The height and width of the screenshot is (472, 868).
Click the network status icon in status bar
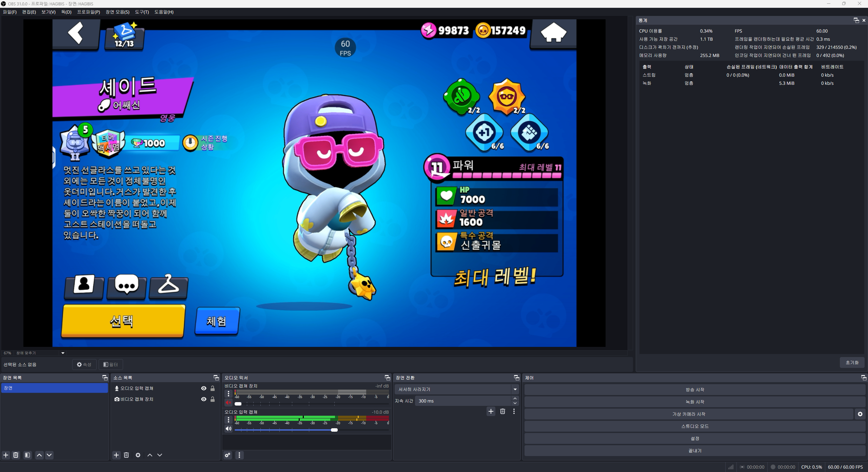(731, 467)
